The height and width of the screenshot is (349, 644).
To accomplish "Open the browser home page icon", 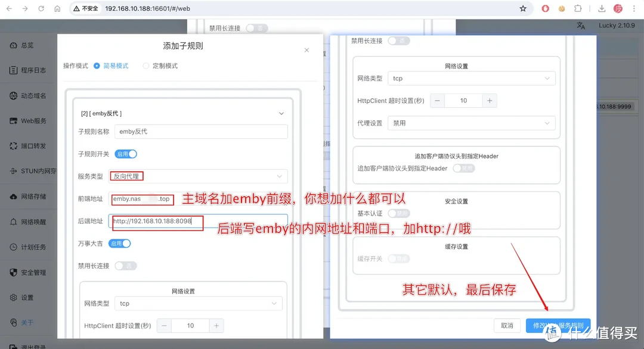I will (57, 8).
